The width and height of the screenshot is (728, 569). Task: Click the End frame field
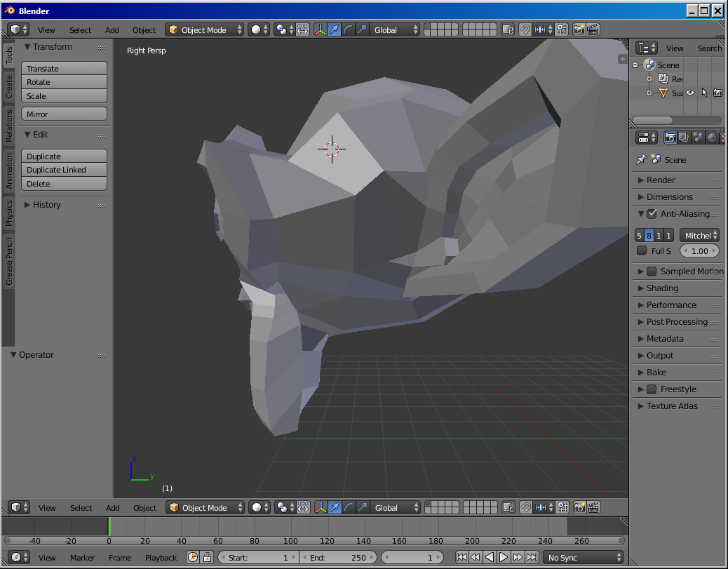click(x=339, y=557)
